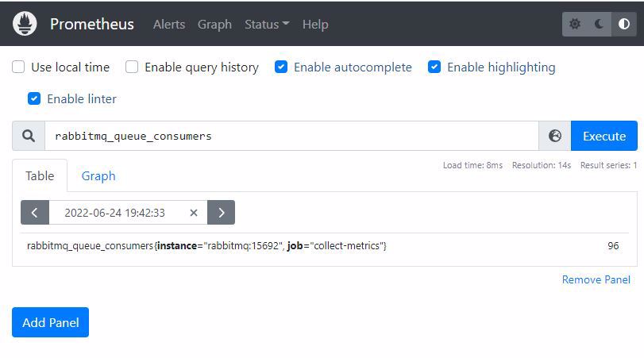Viewport: 644px width, 358px height.
Task: Uncheck the Enable linter checkbox
Action: 34,98
